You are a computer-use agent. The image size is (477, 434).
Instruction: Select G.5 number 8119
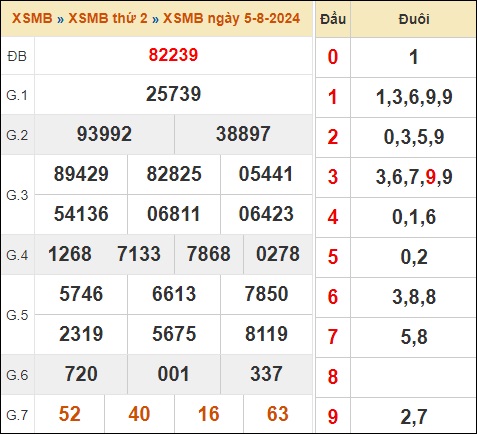click(266, 334)
